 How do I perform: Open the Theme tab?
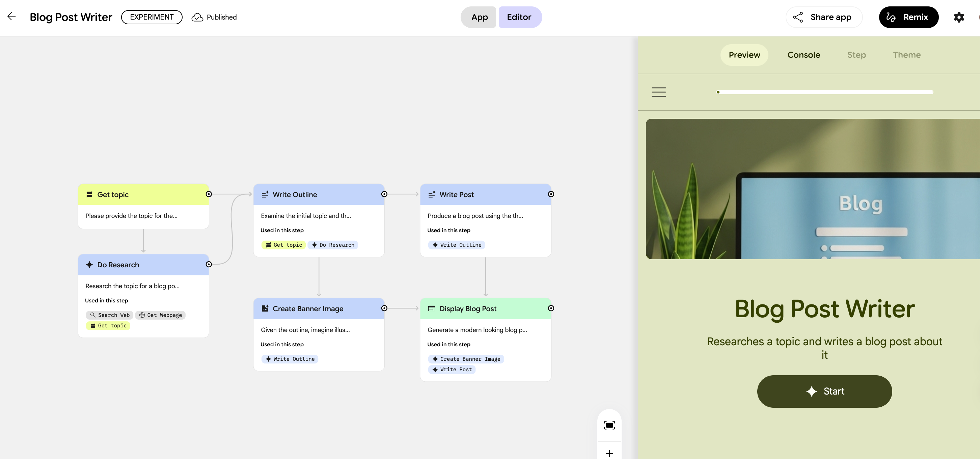tap(906, 55)
